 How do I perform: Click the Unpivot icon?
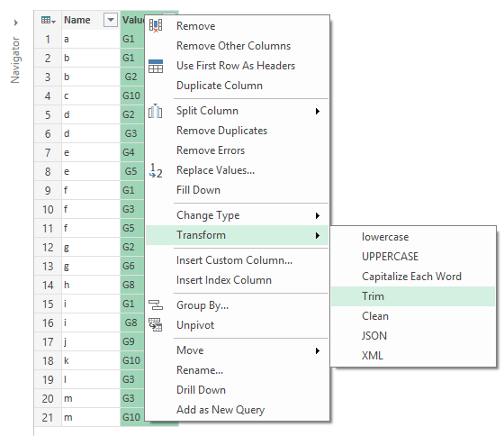[156, 324]
